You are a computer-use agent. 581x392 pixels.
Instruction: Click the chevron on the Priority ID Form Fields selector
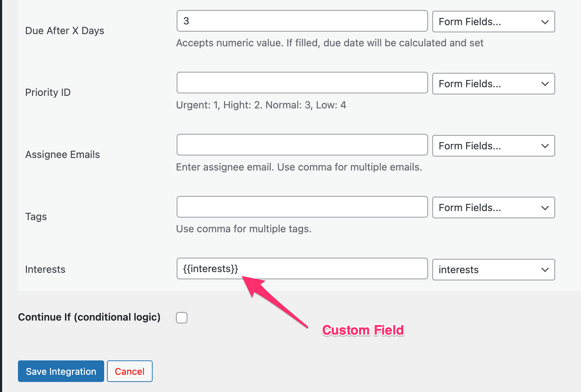point(545,84)
